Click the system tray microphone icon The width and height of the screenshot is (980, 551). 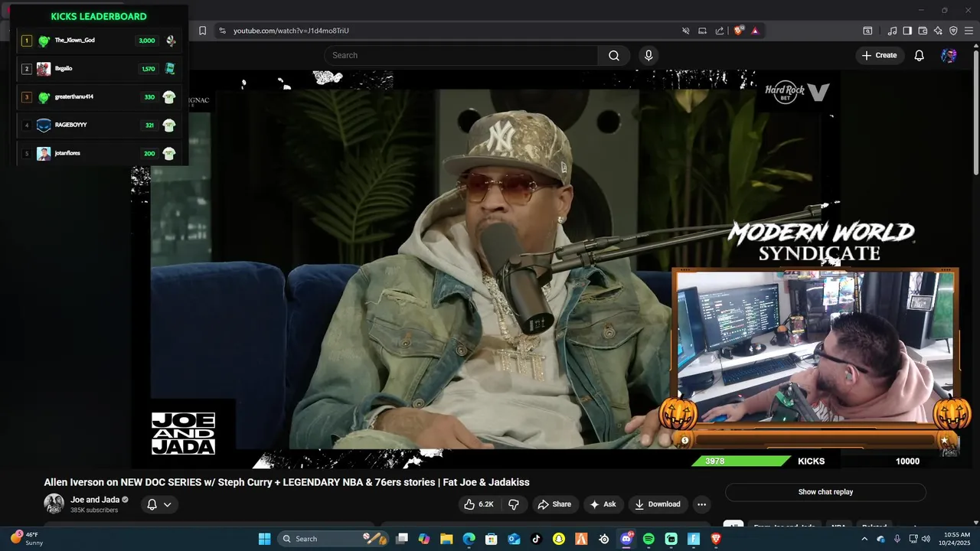pos(897,539)
